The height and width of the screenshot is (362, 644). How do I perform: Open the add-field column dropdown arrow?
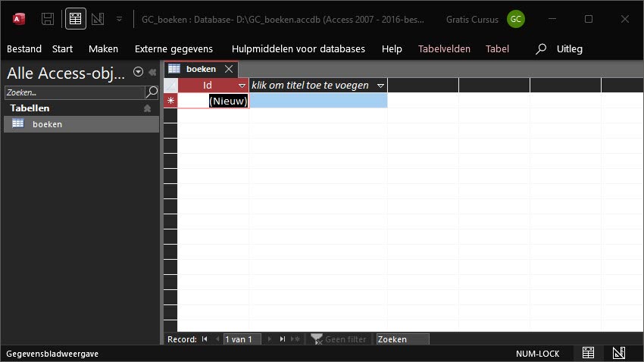(x=381, y=86)
